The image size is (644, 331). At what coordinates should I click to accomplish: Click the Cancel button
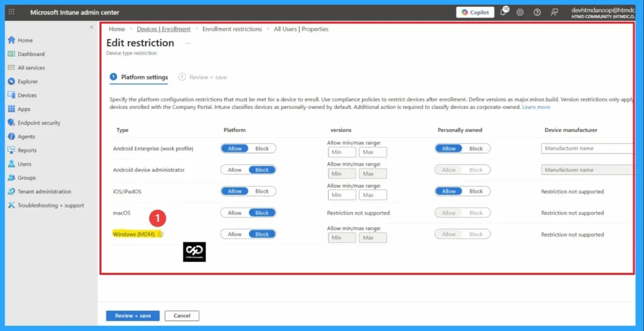(x=182, y=316)
